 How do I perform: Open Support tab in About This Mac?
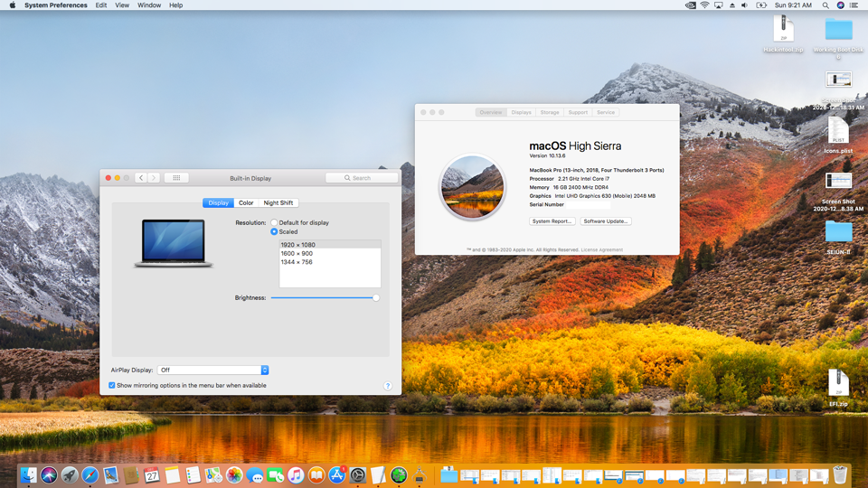(x=578, y=112)
